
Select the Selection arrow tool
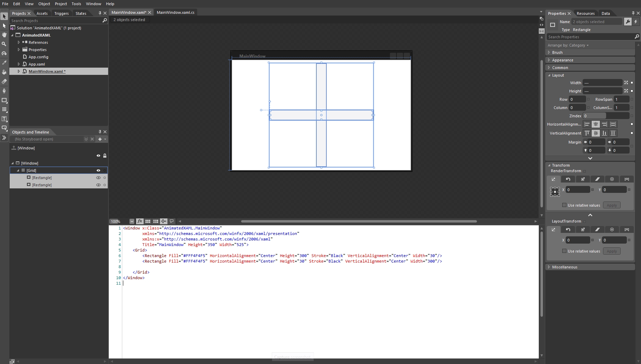(x=4, y=16)
